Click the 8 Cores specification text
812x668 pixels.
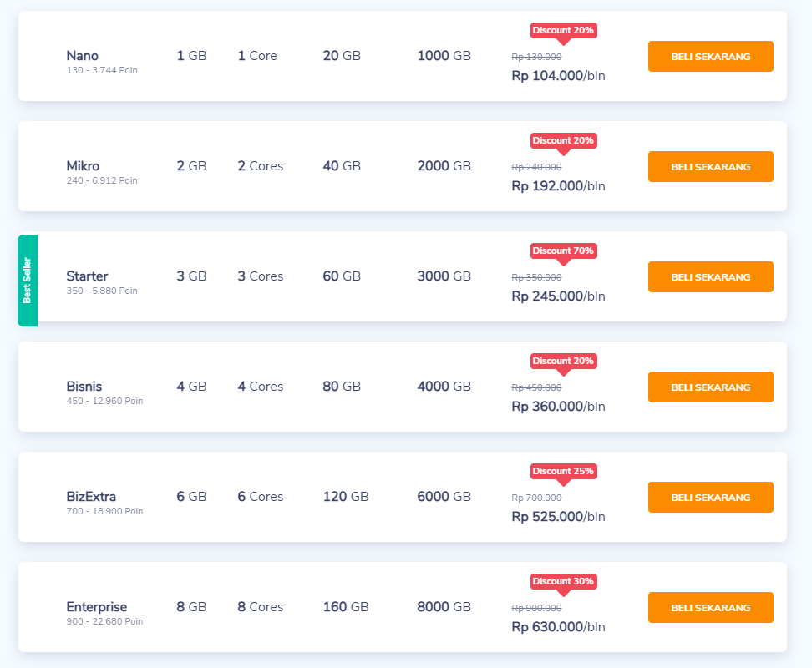(x=261, y=607)
